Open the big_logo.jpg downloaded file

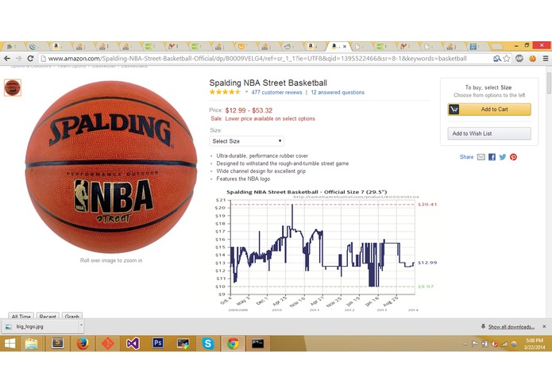pos(41,327)
